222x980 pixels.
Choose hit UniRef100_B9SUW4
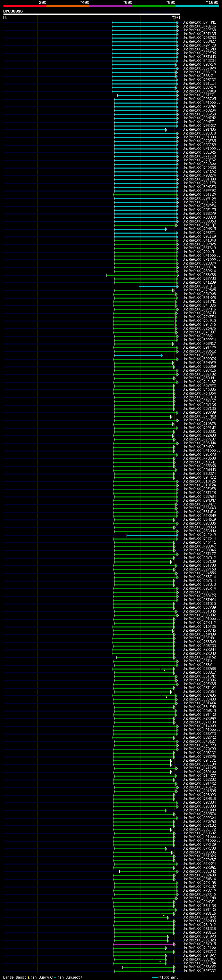click(199, 443)
